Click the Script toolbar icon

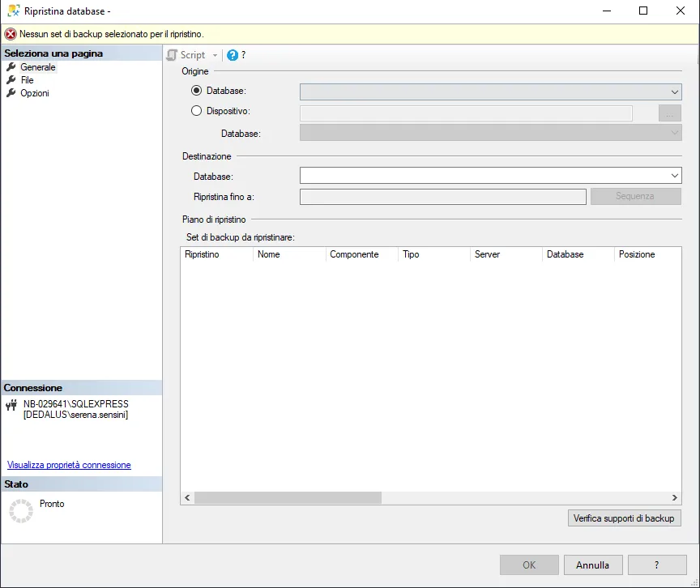(172, 55)
